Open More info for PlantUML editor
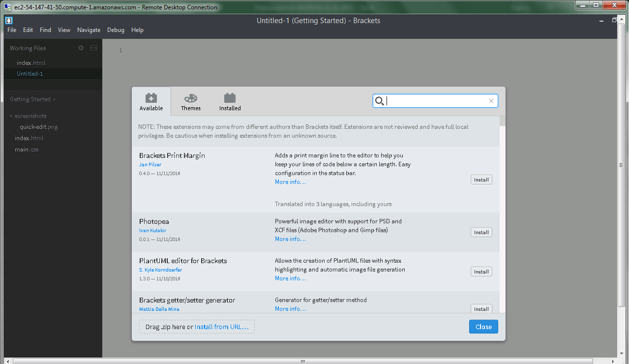Screen dimensions: 629x364 click(x=290, y=278)
